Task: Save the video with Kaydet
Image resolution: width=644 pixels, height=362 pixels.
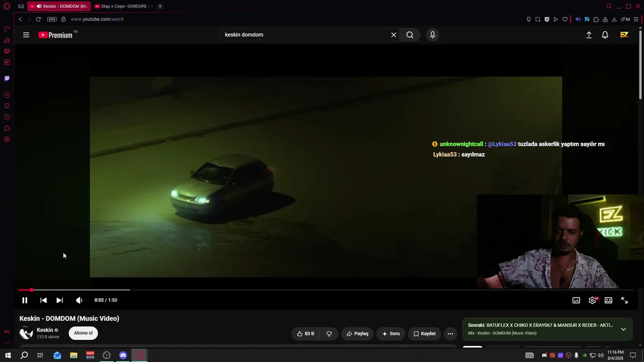Action: click(425, 333)
